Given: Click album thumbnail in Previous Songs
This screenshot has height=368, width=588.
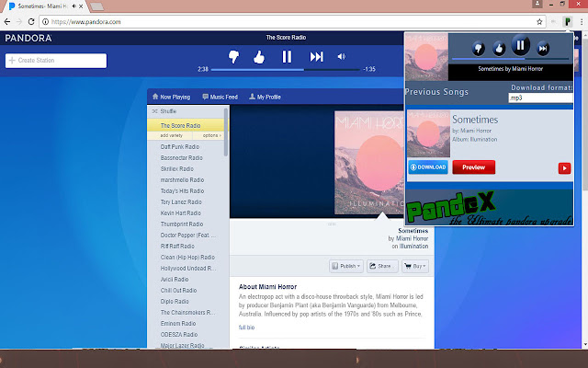Looking at the screenshot, I should click(x=429, y=133).
